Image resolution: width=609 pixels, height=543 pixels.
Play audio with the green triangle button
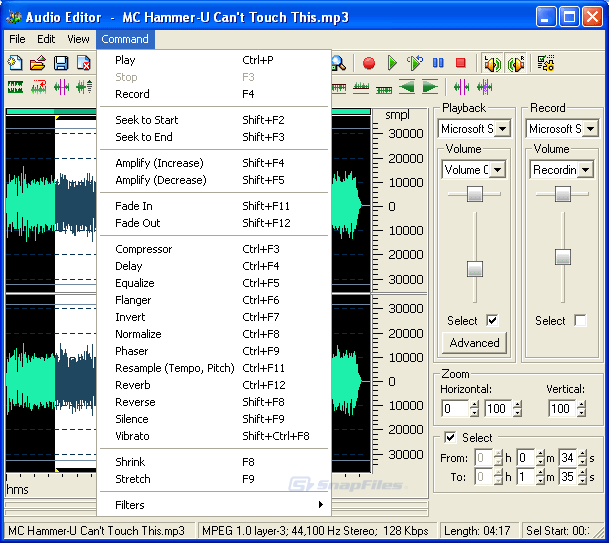(392, 63)
